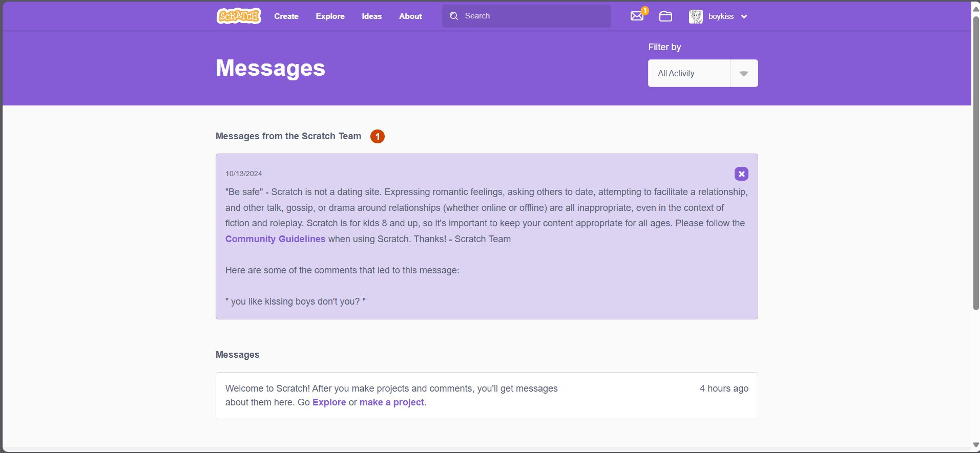Follow the Explore link in welcome message
This screenshot has height=453, width=980.
point(329,402)
